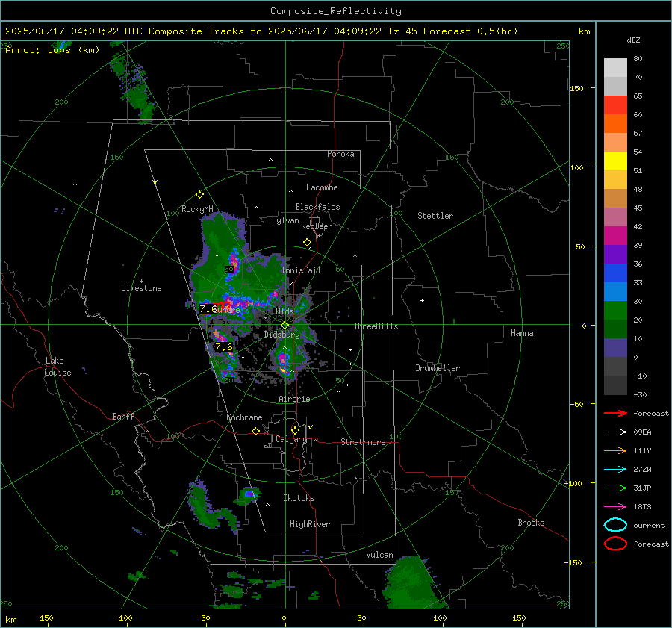Screen dimensions: 672x628
Task: Click the Sylvan label on map
Action: click(285, 220)
